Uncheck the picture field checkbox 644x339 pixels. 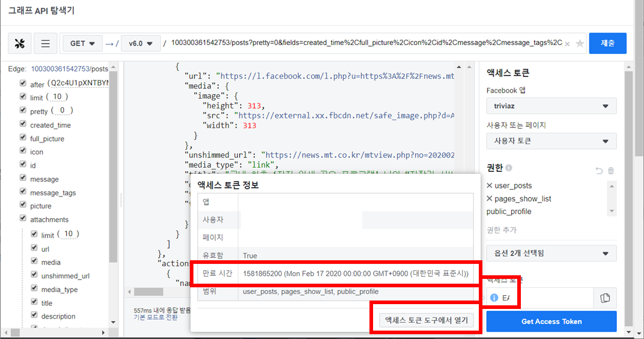click(x=23, y=204)
